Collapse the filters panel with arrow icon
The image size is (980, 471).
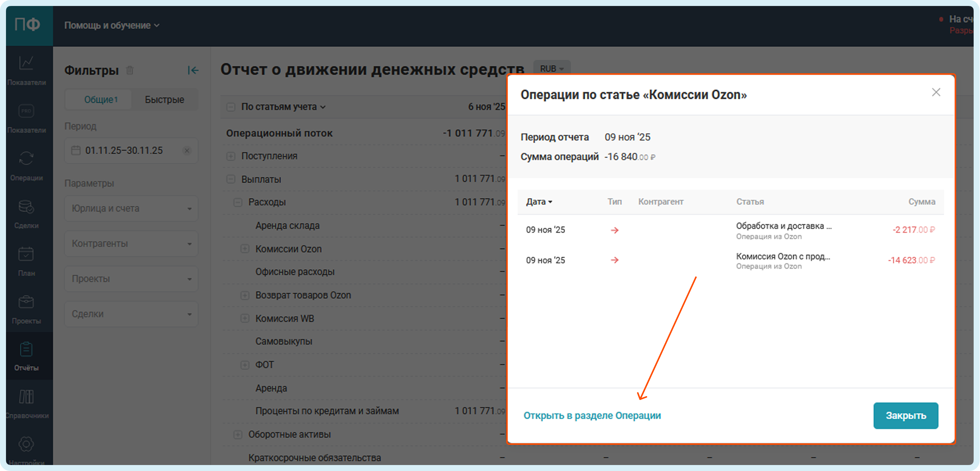(x=193, y=70)
